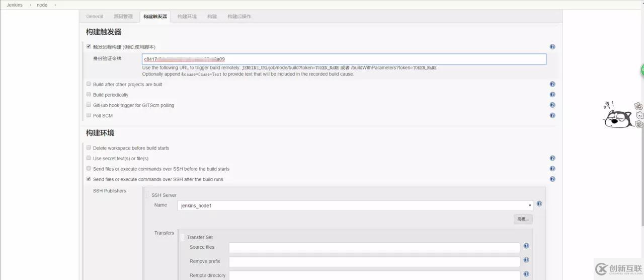
Task: Switch to the 构建 tab
Action: [212, 17]
